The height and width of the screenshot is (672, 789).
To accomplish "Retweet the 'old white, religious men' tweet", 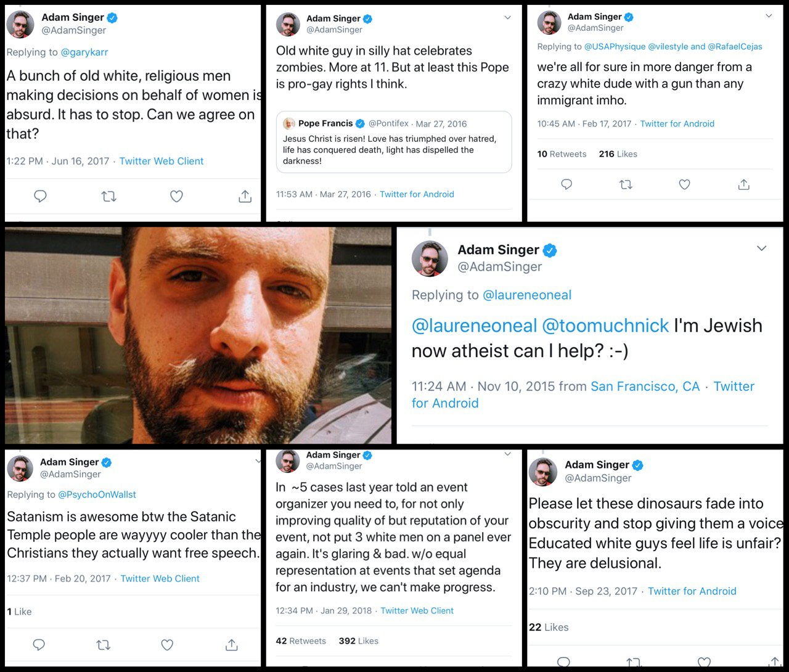I will click(108, 197).
